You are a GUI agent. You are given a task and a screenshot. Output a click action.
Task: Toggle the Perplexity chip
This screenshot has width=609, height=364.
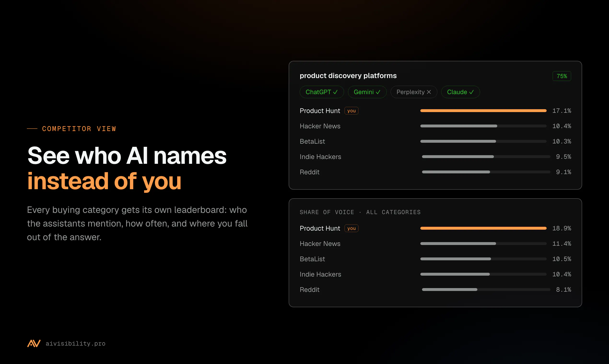point(414,92)
